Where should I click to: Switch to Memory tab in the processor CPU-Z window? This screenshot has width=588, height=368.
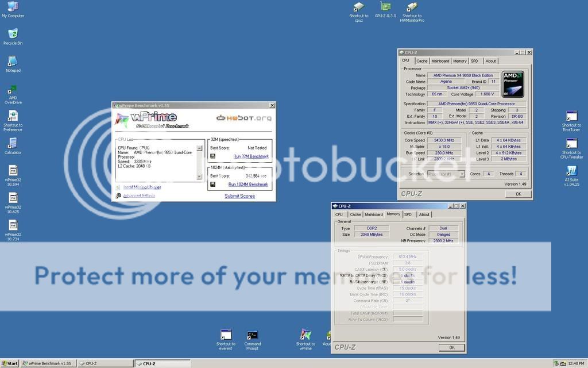click(x=460, y=61)
